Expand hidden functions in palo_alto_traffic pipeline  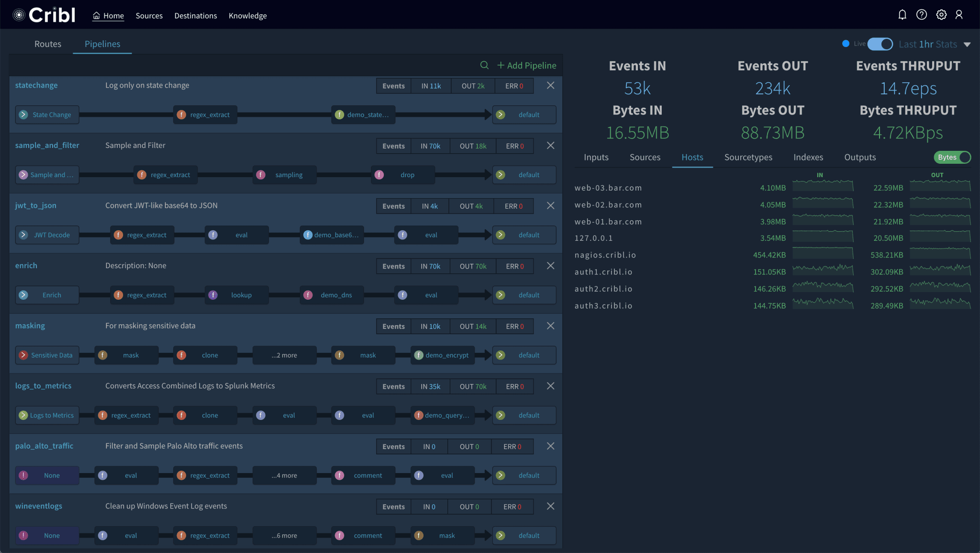coord(284,475)
